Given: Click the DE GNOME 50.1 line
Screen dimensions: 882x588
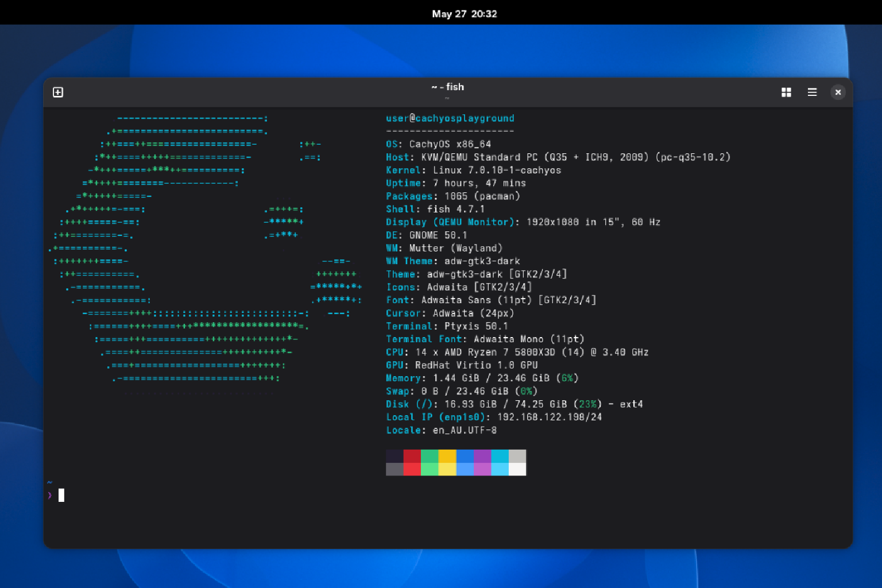Looking at the screenshot, I should click(x=427, y=235).
